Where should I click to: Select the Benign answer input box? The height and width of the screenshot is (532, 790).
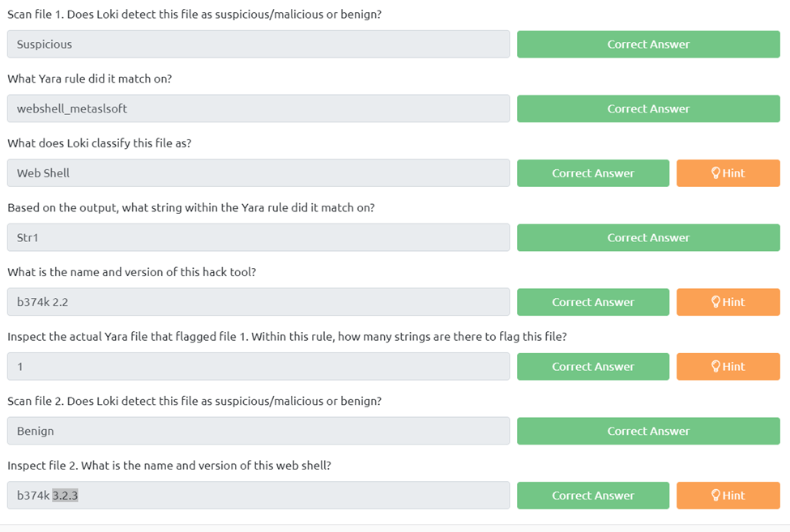[x=258, y=431]
